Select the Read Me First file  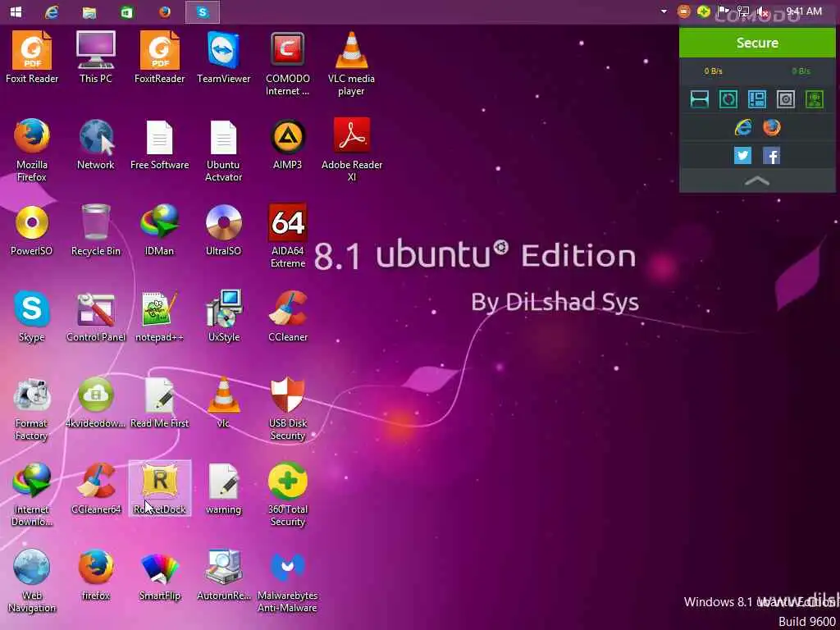pyautogui.click(x=160, y=403)
